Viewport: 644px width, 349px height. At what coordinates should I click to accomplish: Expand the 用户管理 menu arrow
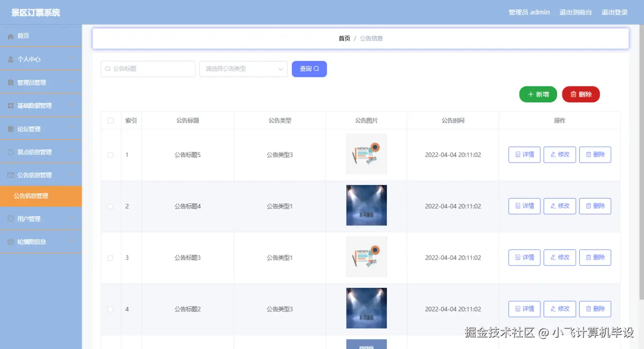[x=72, y=218]
